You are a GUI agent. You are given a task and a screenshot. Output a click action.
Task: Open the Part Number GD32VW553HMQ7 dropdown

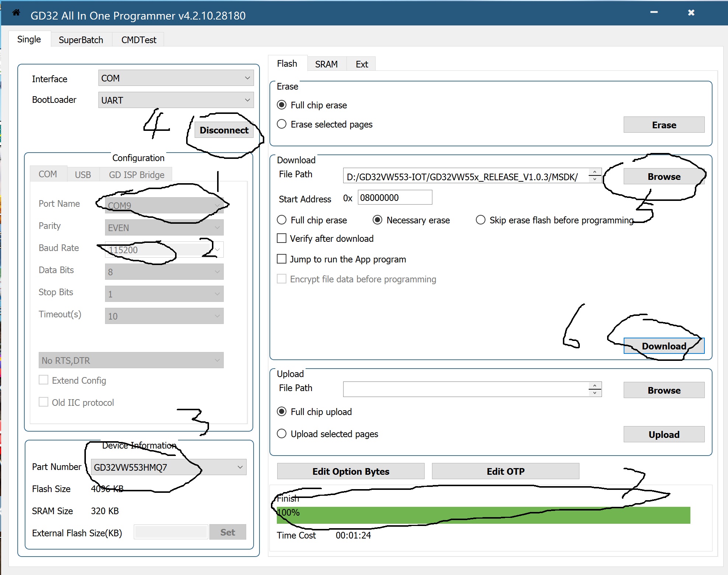168,467
